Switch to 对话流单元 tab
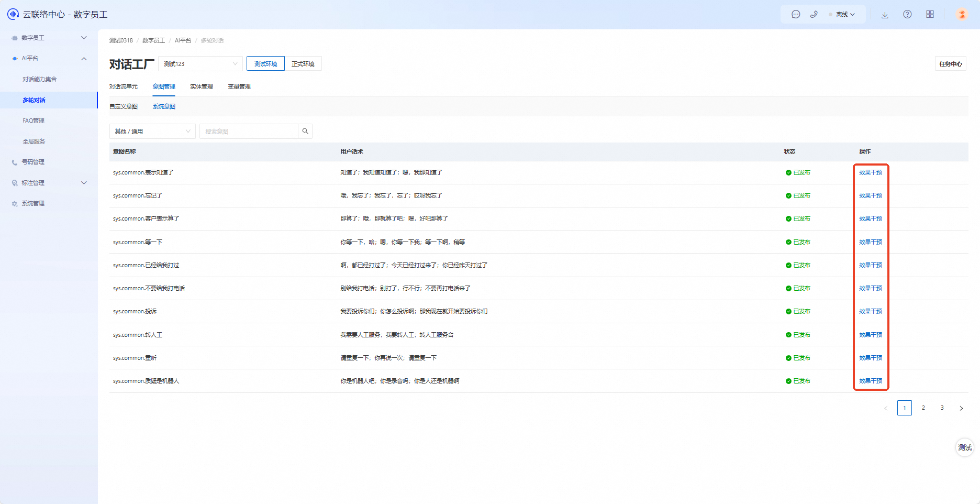Image resolution: width=980 pixels, height=504 pixels. pos(124,87)
